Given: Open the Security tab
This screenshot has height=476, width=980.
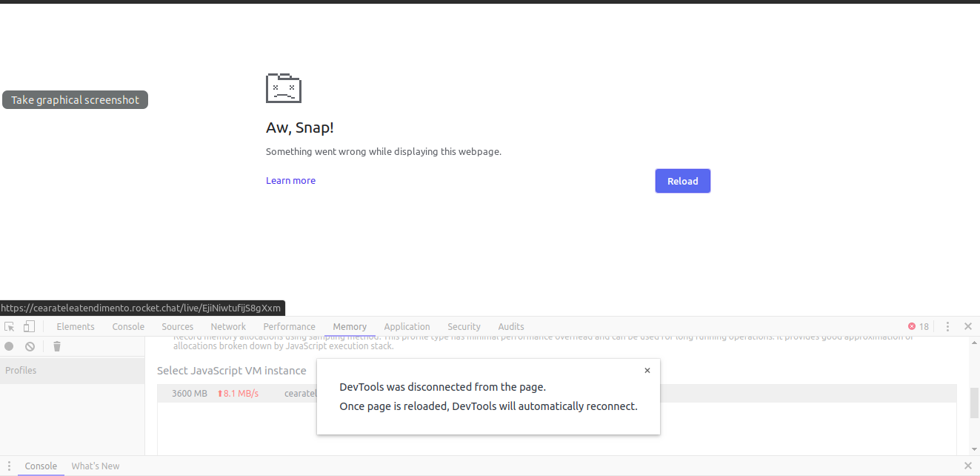Looking at the screenshot, I should click(x=464, y=326).
